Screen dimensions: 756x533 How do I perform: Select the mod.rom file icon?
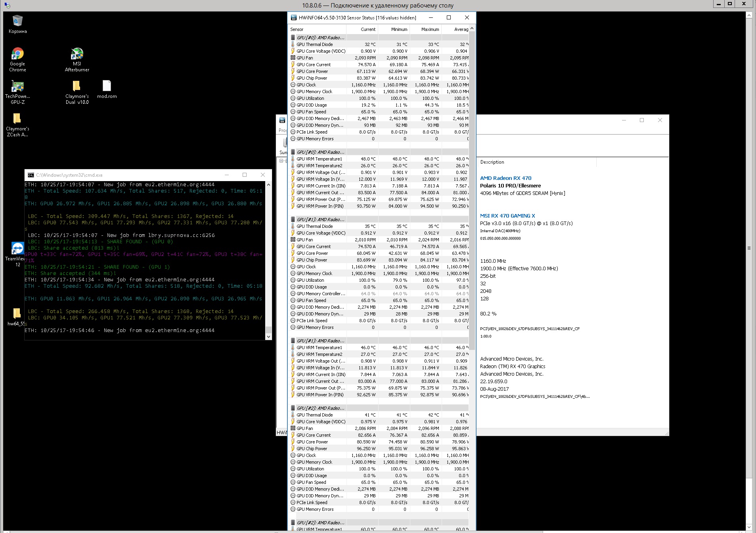click(107, 86)
